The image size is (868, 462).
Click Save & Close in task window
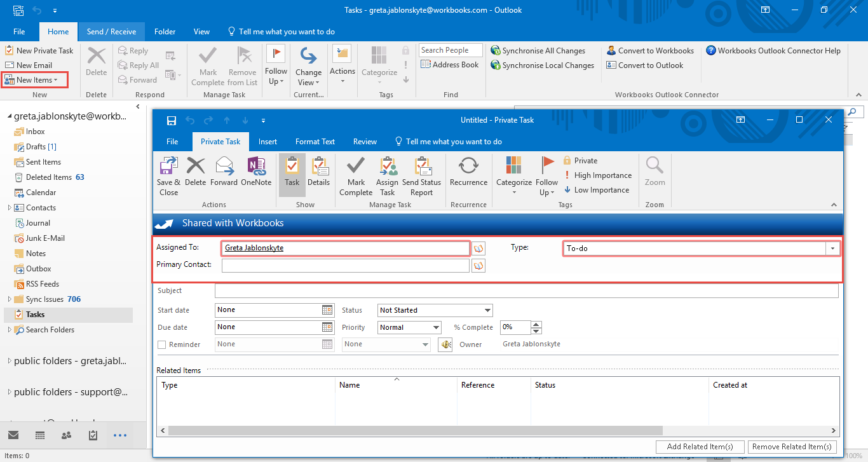[x=168, y=176]
